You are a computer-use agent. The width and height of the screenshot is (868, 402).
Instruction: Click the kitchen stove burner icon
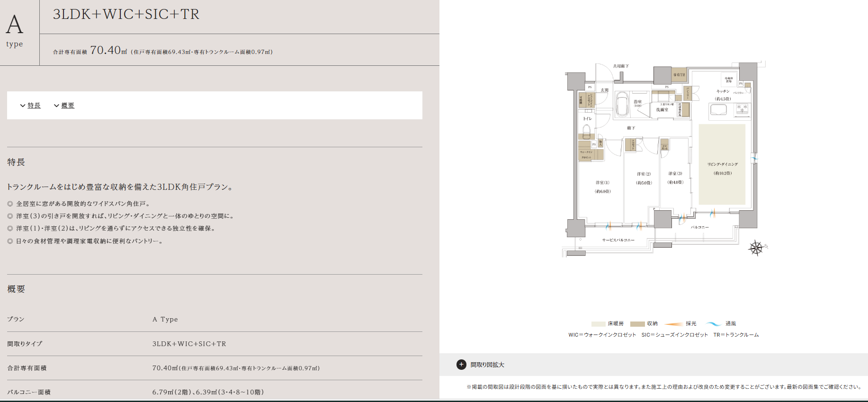click(742, 109)
